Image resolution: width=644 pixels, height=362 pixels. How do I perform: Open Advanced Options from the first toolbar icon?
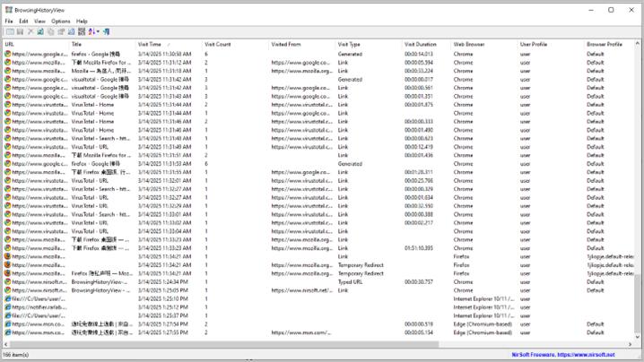click(x=10, y=31)
